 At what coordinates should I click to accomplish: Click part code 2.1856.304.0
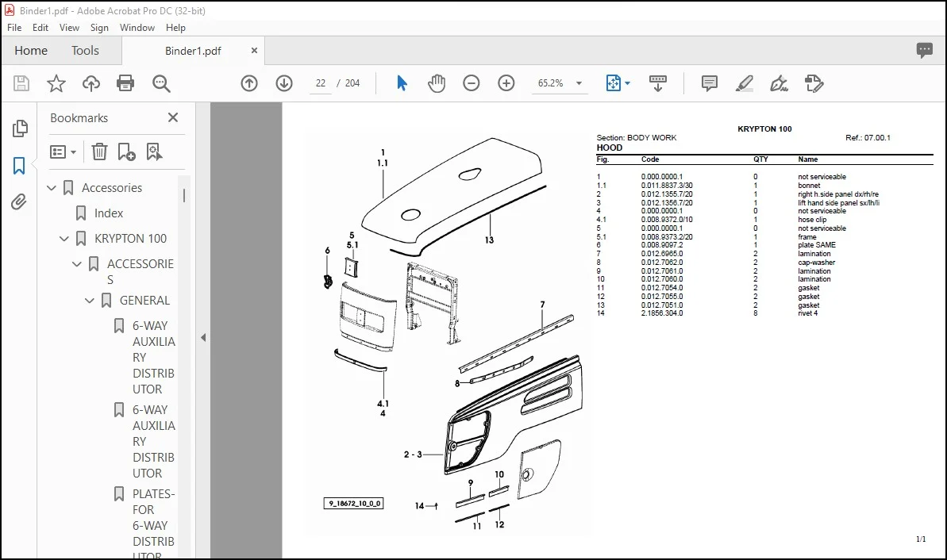pos(662,313)
